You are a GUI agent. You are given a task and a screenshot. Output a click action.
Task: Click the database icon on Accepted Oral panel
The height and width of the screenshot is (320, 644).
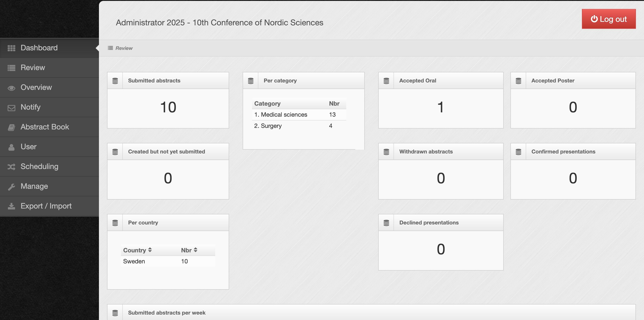(386, 81)
